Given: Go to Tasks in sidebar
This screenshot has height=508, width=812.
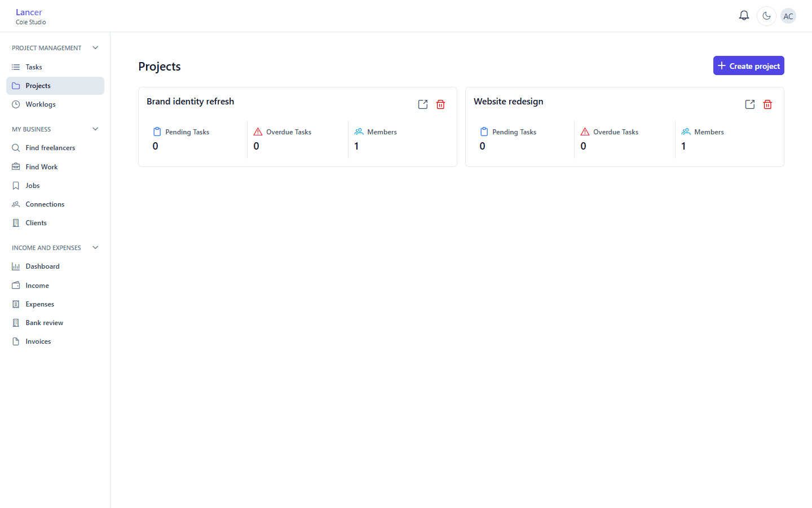Looking at the screenshot, I should point(55,67).
